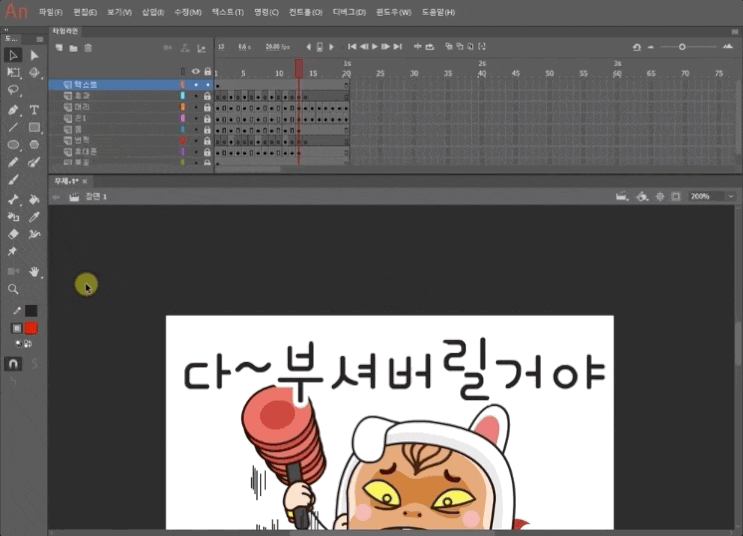Select the 텍스트 layer row
743x536 pixels.
pos(131,85)
